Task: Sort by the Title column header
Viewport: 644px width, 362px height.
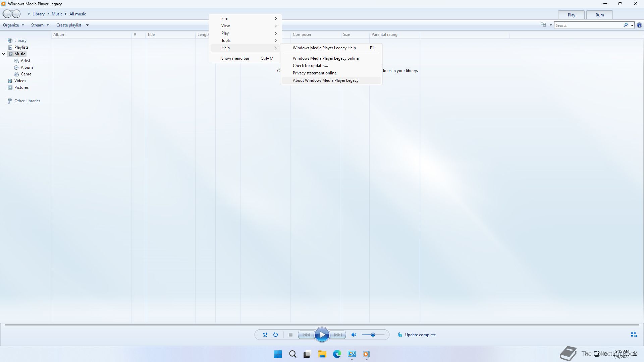Action: [170, 35]
